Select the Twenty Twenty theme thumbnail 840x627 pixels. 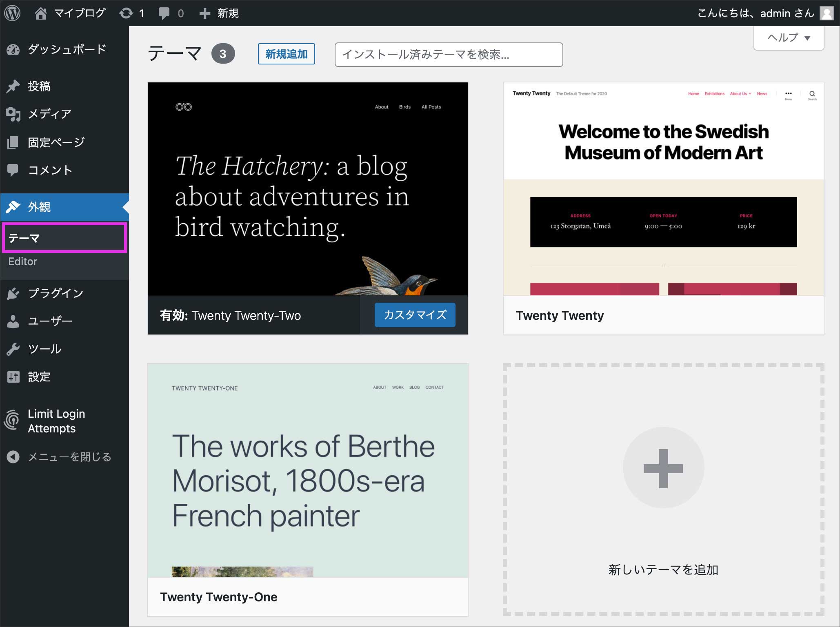click(x=663, y=189)
